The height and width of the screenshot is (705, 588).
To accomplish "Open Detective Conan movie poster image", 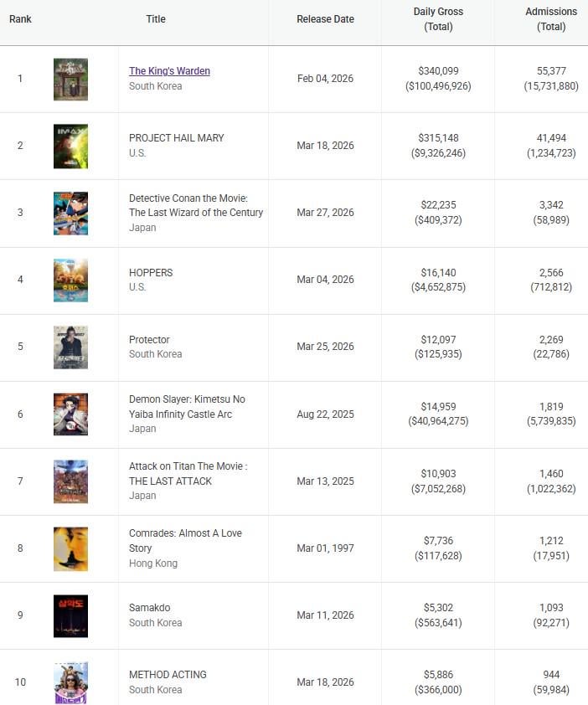I will [x=70, y=214].
